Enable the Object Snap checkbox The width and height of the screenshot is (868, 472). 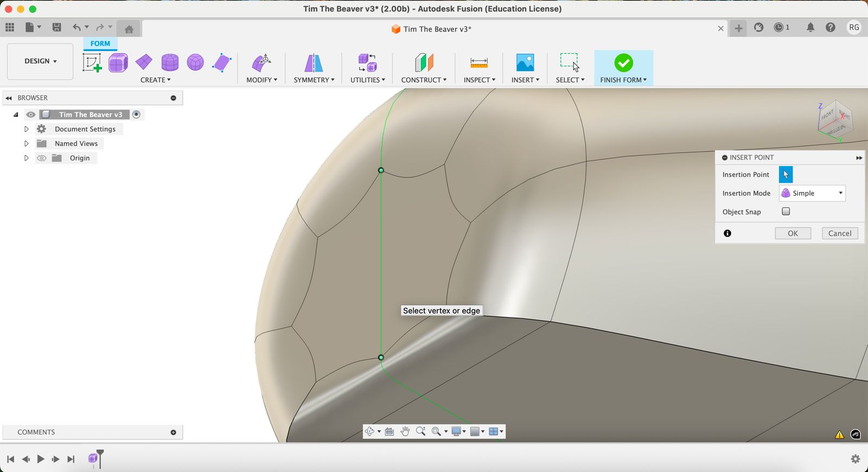click(786, 212)
